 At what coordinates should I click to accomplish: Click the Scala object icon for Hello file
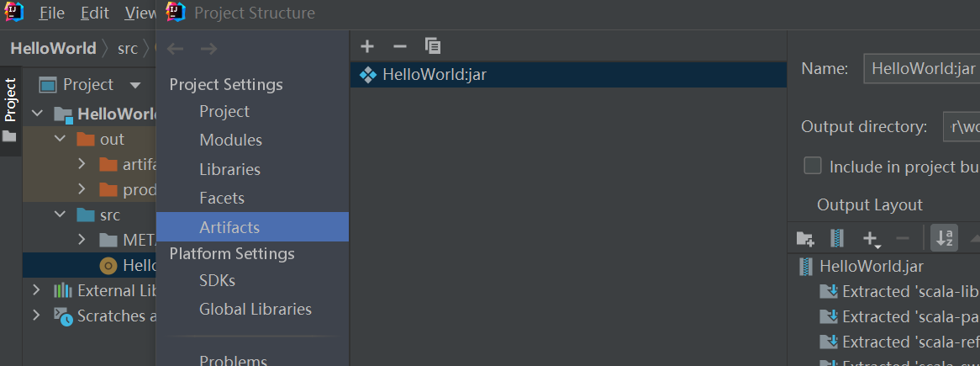(108, 265)
